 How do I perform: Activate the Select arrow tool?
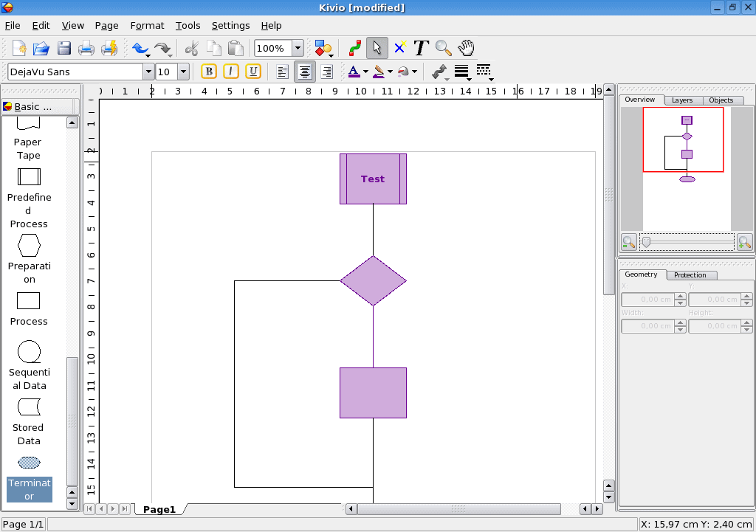click(377, 48)
